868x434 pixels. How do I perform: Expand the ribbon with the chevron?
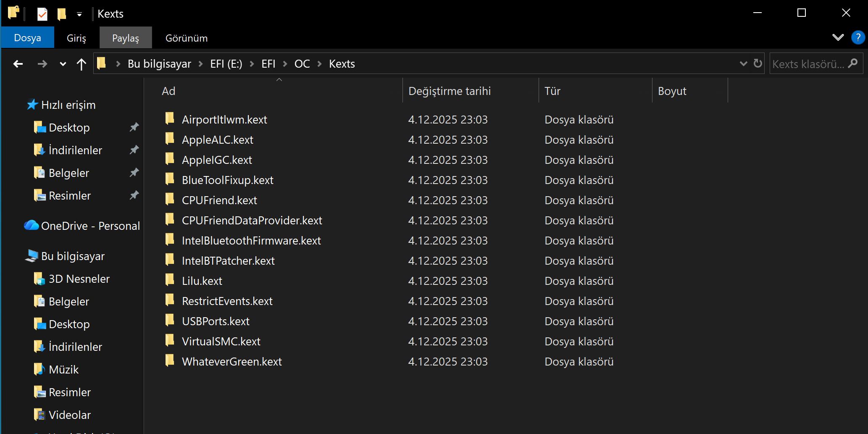click(x=838, y=37)
